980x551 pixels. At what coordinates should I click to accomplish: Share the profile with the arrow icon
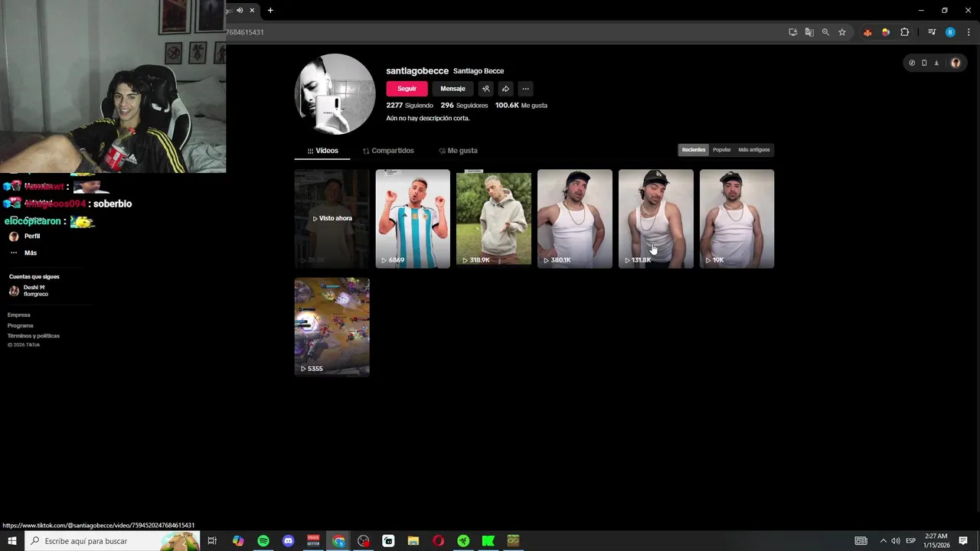pos(505,89)
